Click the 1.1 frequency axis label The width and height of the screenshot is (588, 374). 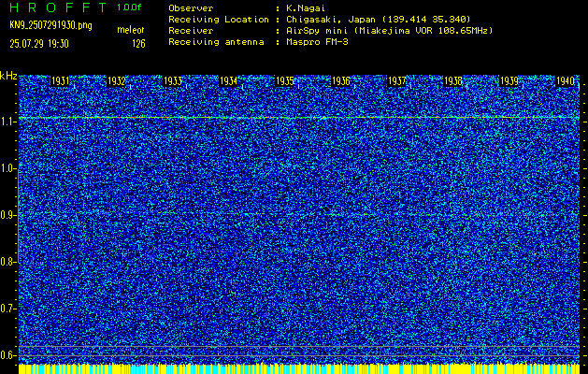click(7, 122)
